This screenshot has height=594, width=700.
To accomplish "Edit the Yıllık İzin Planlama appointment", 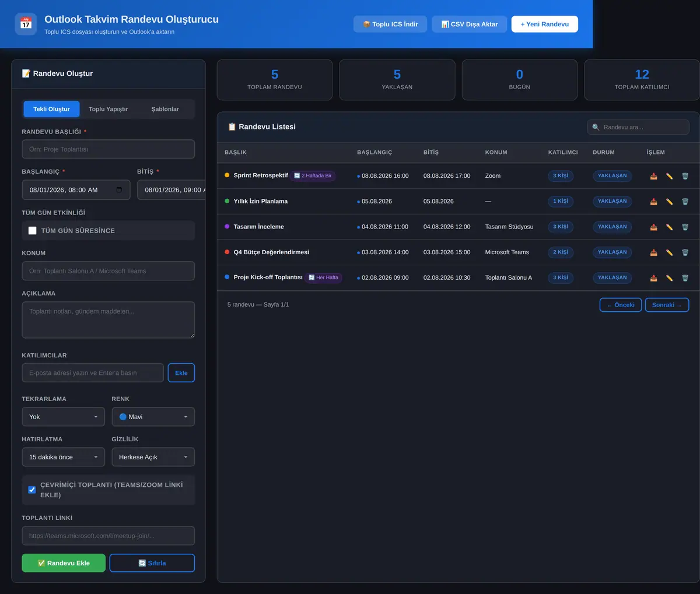I will click(x=669, y=202).
